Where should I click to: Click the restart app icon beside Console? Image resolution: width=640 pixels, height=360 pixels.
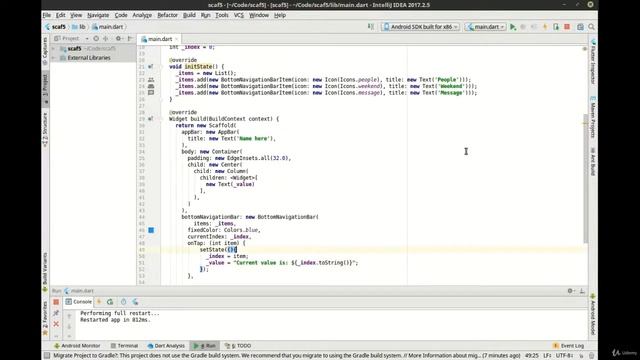[110, 302]
